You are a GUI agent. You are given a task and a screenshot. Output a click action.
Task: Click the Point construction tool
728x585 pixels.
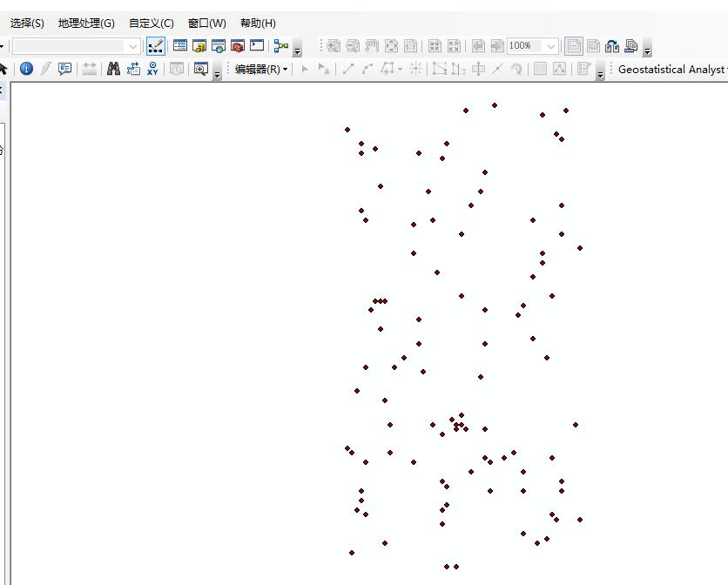(x=415, y=69)
